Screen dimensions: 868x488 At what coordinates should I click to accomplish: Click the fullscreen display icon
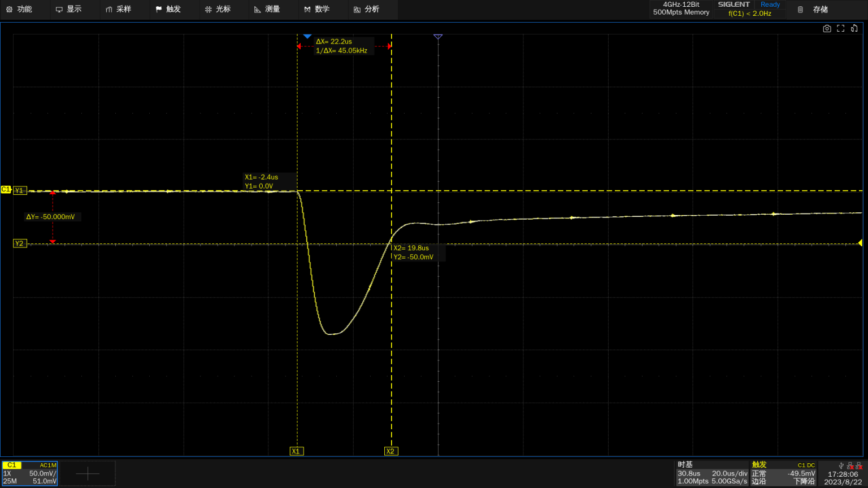coord(840,29)
